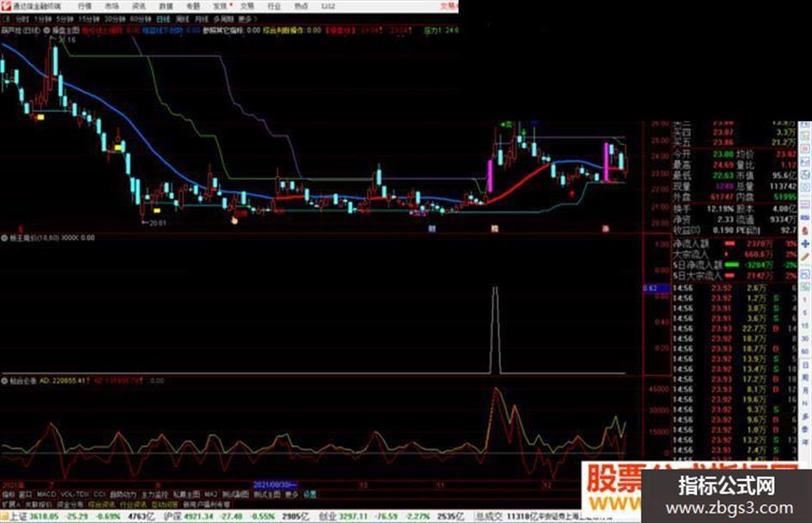The image size is (812, 523).
Task: Select the 周线 period tab
Action: [x=183, y=19]
